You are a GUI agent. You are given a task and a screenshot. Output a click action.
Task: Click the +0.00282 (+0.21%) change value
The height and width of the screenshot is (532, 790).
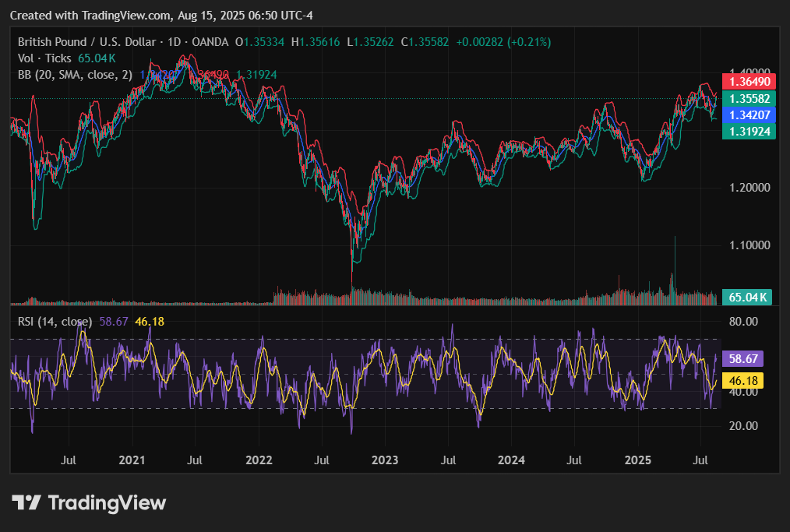click(x=503, y=42)
